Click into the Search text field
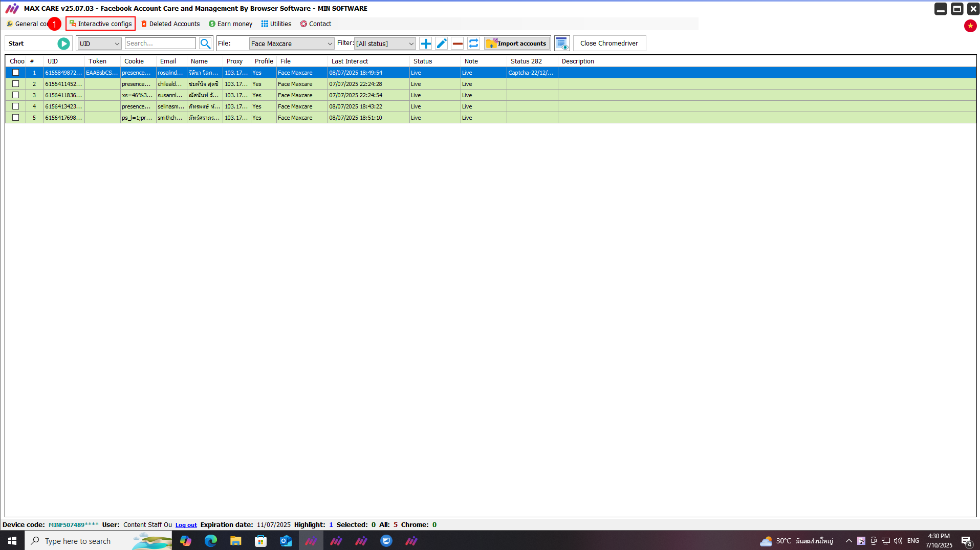Viewport: 980px width, 550px height. 160,43
